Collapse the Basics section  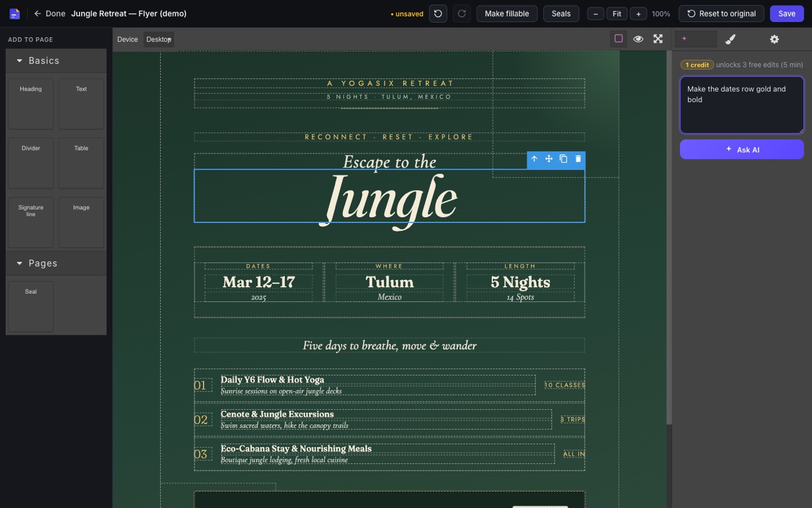point(56,60)
